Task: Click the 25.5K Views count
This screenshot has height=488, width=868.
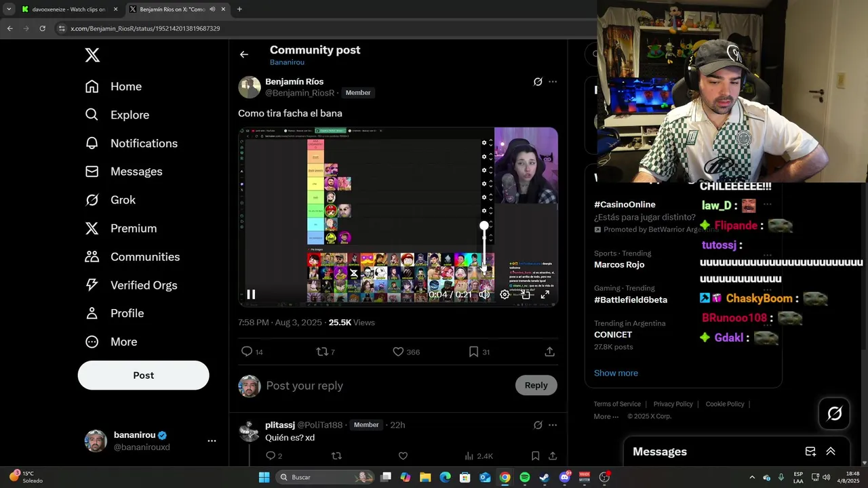Action: (x=351, y=323)
